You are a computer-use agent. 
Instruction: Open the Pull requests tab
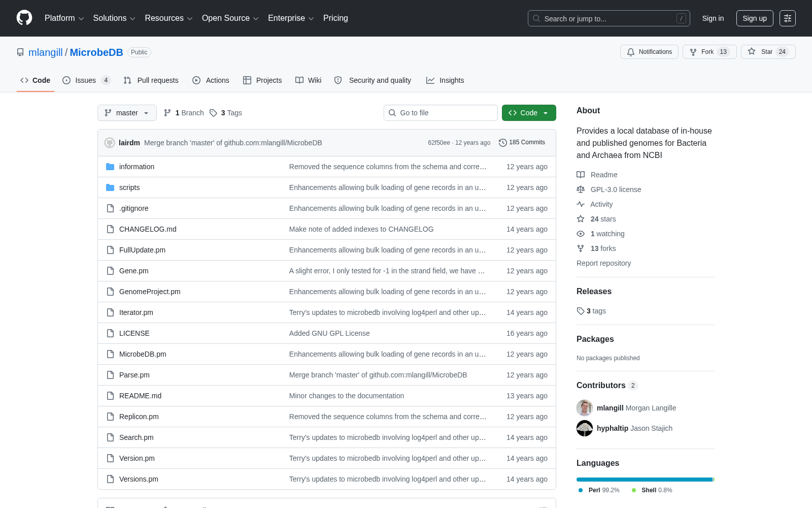[151, 80]
